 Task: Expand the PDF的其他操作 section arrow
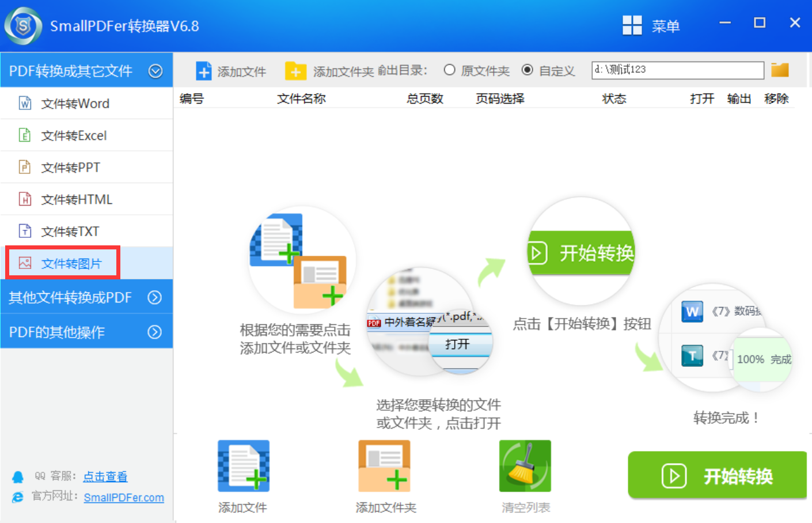tap(154, 332)
